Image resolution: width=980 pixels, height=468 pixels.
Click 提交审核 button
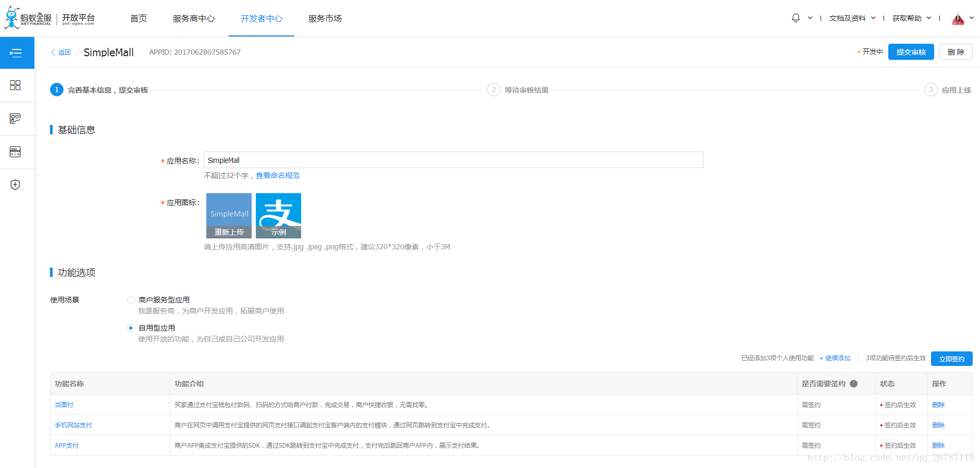click(x=911, y=52)
